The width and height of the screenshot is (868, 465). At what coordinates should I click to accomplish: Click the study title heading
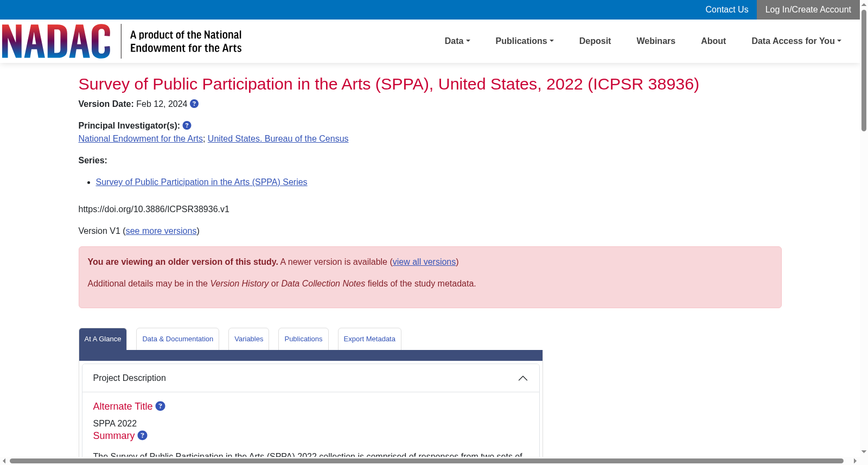(x=389, y=84)
